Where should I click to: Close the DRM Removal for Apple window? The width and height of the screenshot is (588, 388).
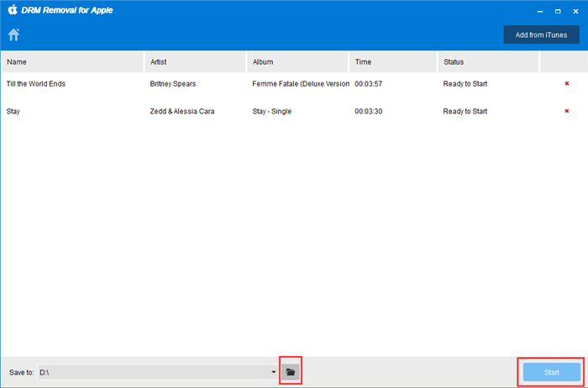[575, 12]
